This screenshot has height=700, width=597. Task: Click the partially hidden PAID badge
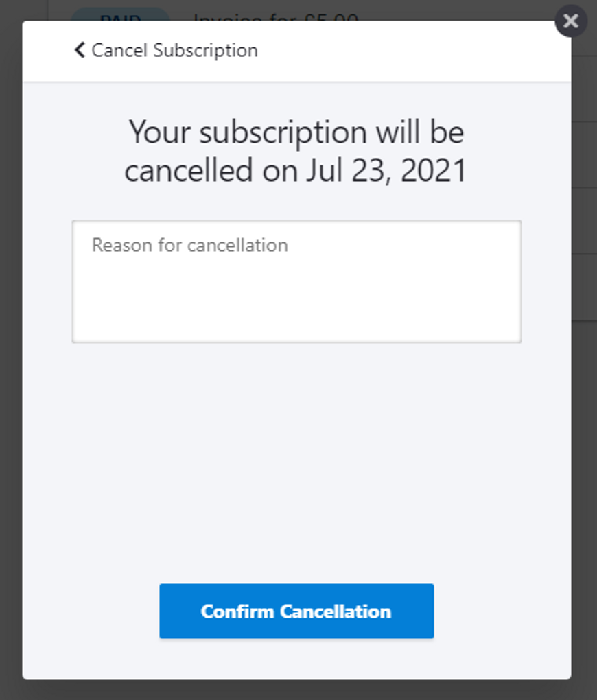pyautogui.click(x=121, y=14)
